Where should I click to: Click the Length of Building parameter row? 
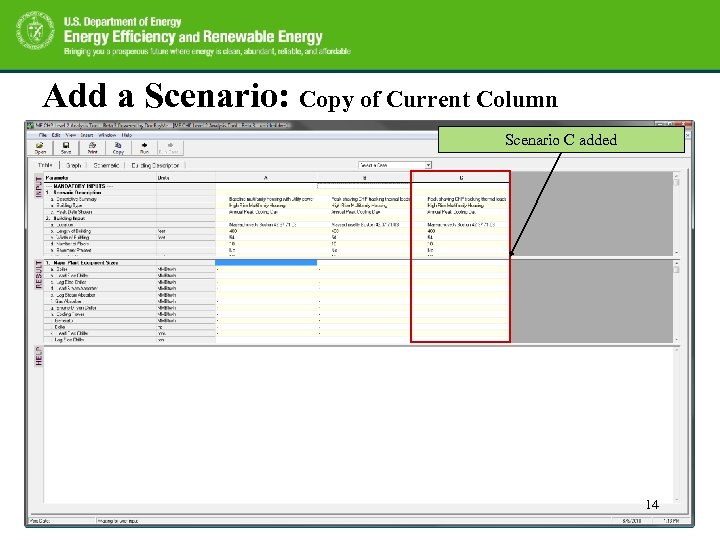coord(100,231)
